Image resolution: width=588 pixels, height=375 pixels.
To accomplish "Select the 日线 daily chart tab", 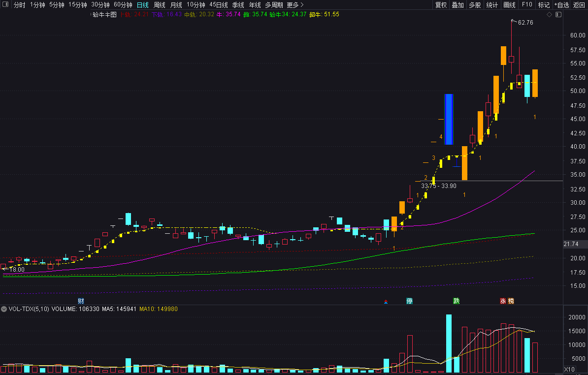I will [x=142, y=5].
